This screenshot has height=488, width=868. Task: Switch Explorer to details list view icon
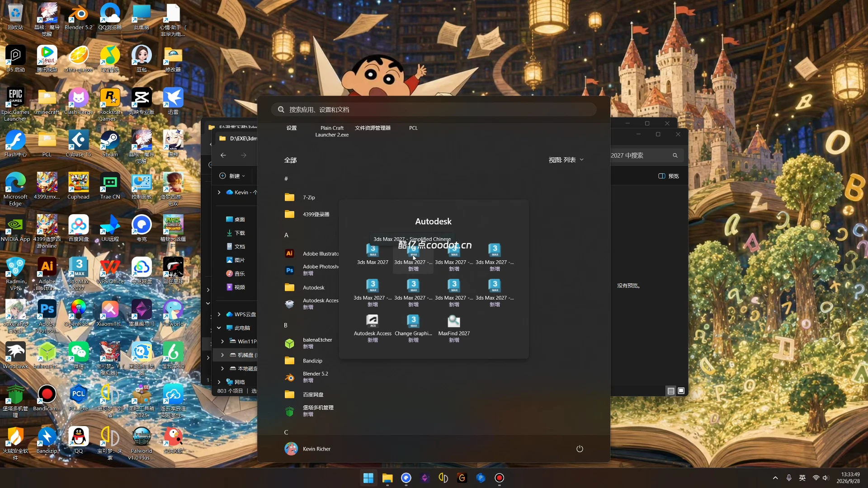click(x=671, y=391)
